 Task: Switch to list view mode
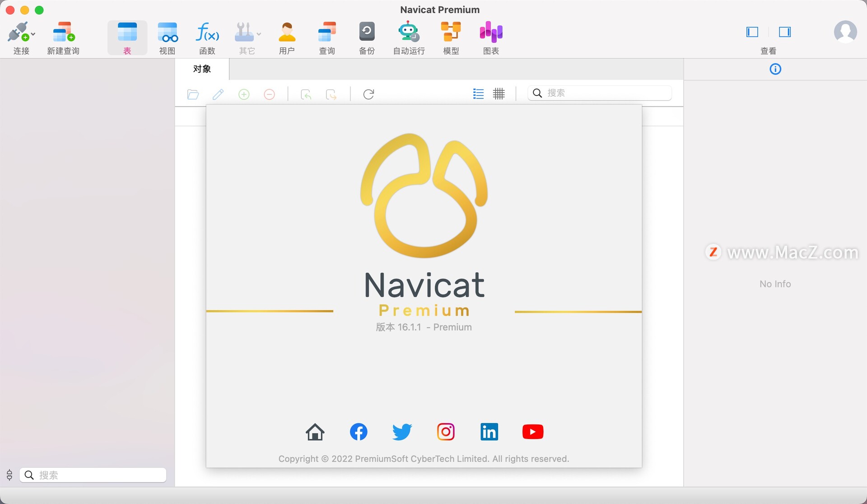pos(478,94)
